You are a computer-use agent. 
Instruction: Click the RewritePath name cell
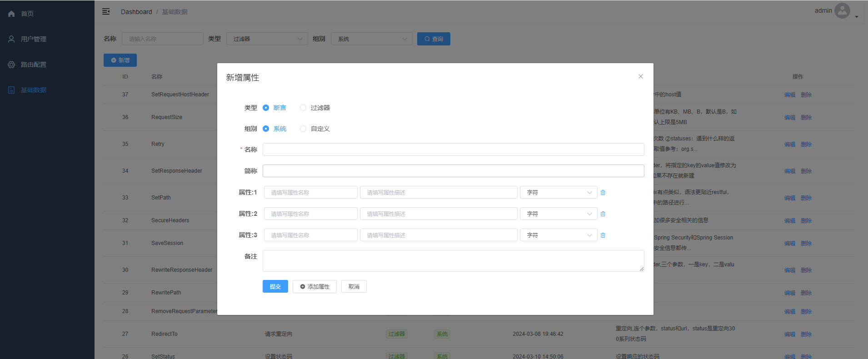coord(166,293)
